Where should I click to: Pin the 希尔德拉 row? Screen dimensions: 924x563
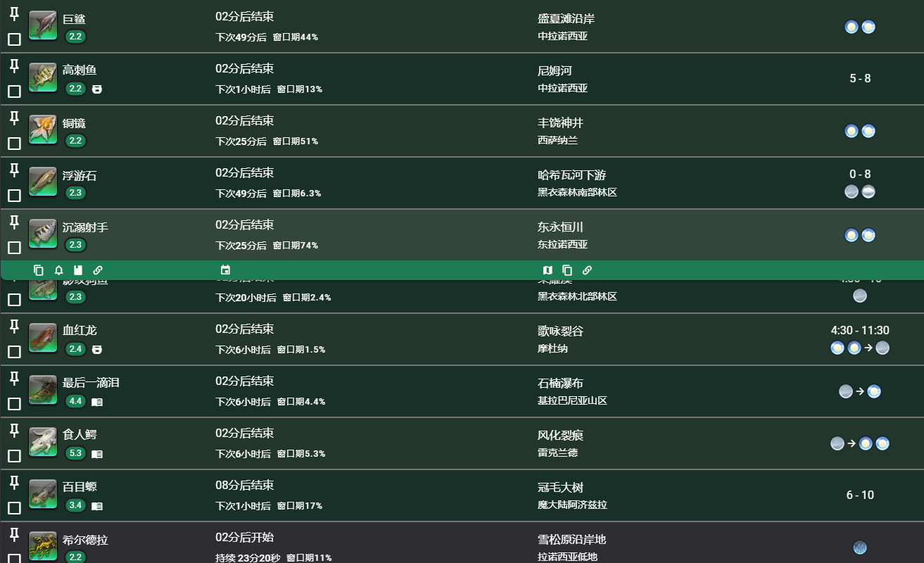14,535
